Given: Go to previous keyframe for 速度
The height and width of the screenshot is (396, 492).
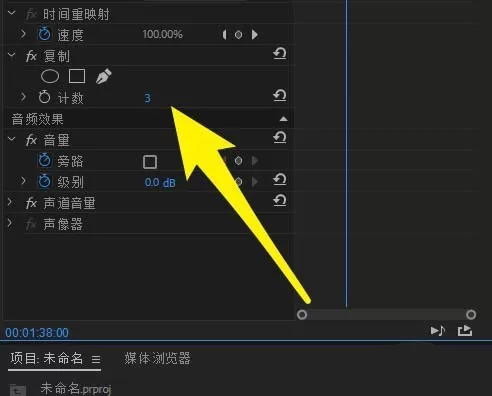Looking at the screenshot, I should (224, 34).
